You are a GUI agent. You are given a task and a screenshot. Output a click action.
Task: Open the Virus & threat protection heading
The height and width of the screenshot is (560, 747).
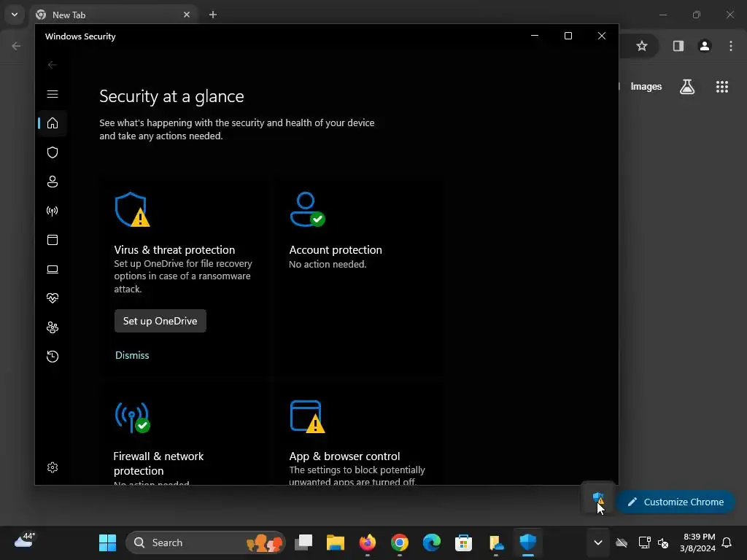coord(174,250)
